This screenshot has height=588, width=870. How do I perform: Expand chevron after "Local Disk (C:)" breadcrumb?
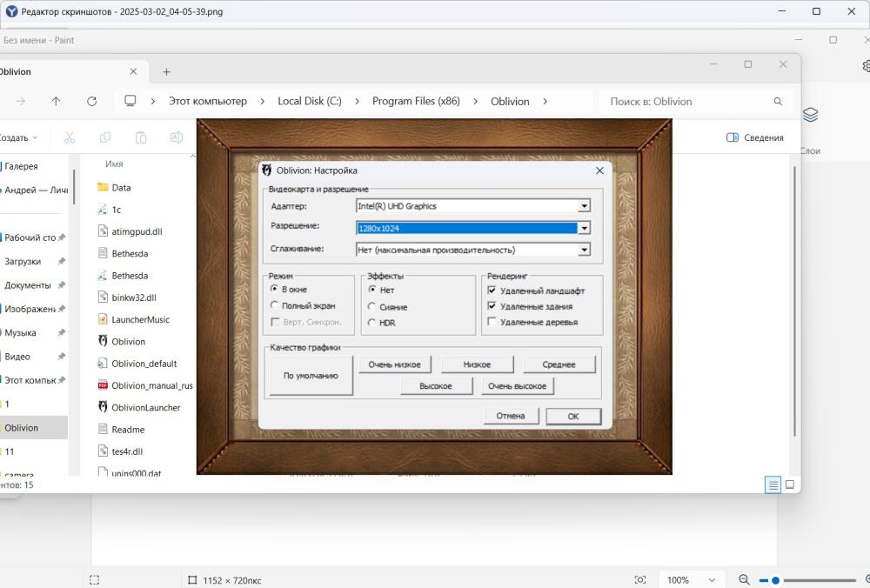coord(357,102)
